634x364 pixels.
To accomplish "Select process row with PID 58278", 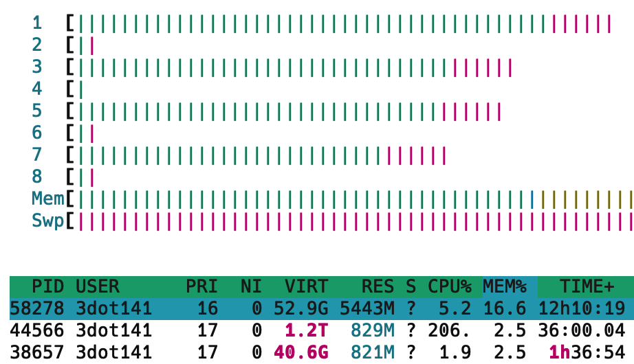I will tap(317, 308).
